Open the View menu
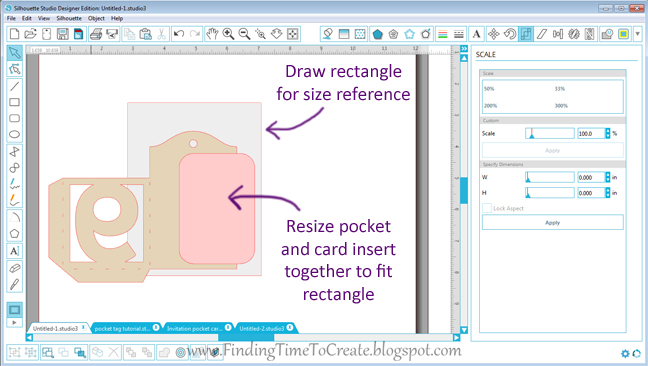The image size is (648, 366). (x=44, y=18)
